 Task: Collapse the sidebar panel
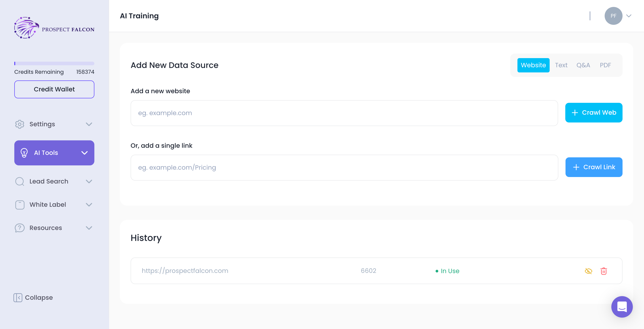click(x=33, y=297)
